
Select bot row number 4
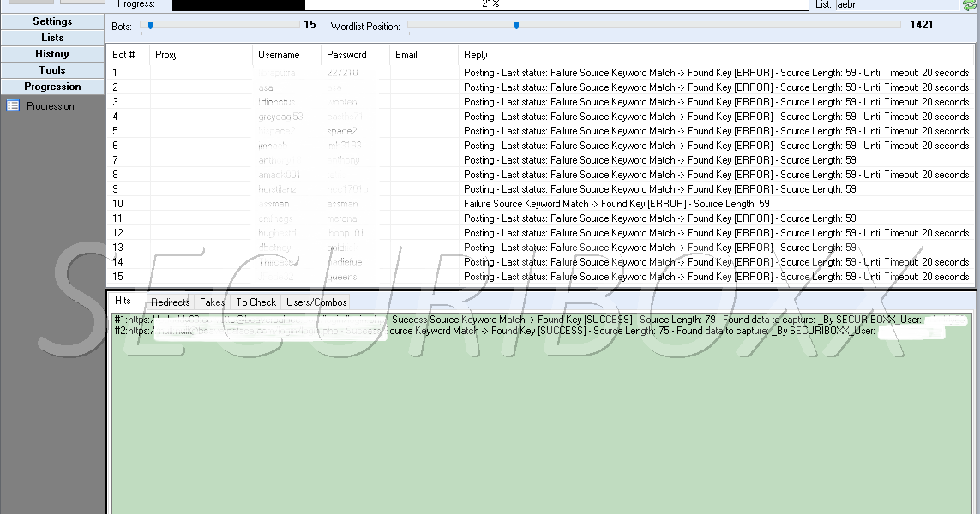[x=541, y=117]
